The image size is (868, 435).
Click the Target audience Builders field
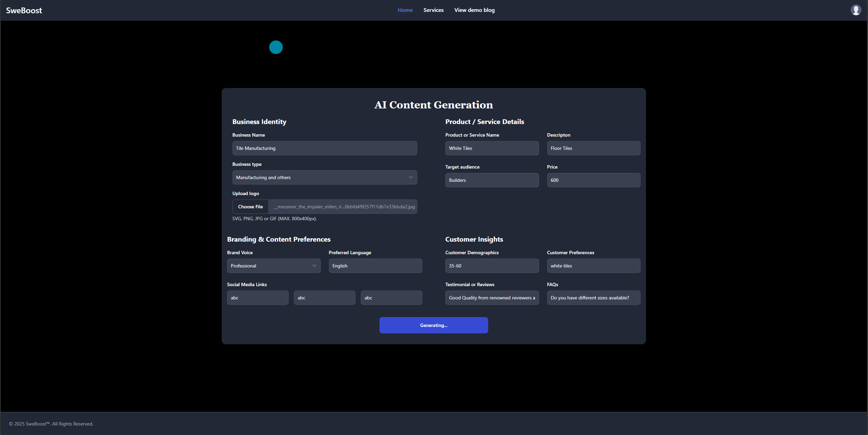coord(492,180)
